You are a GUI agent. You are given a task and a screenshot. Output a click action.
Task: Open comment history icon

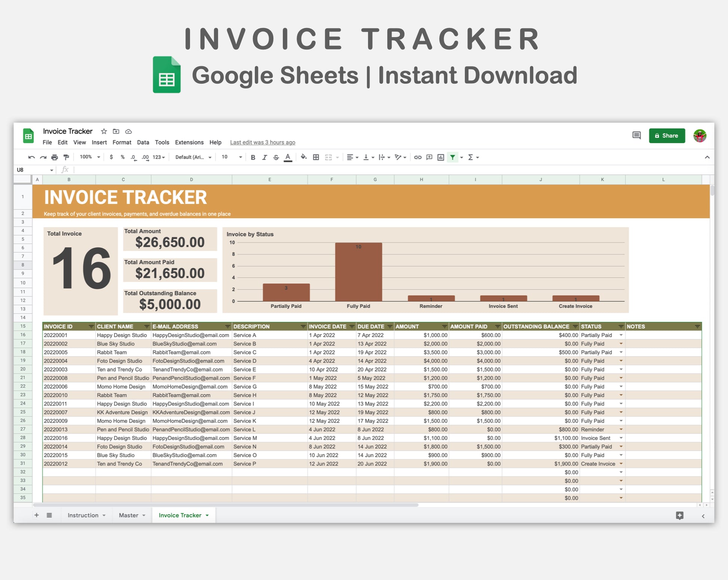[636, 135]
